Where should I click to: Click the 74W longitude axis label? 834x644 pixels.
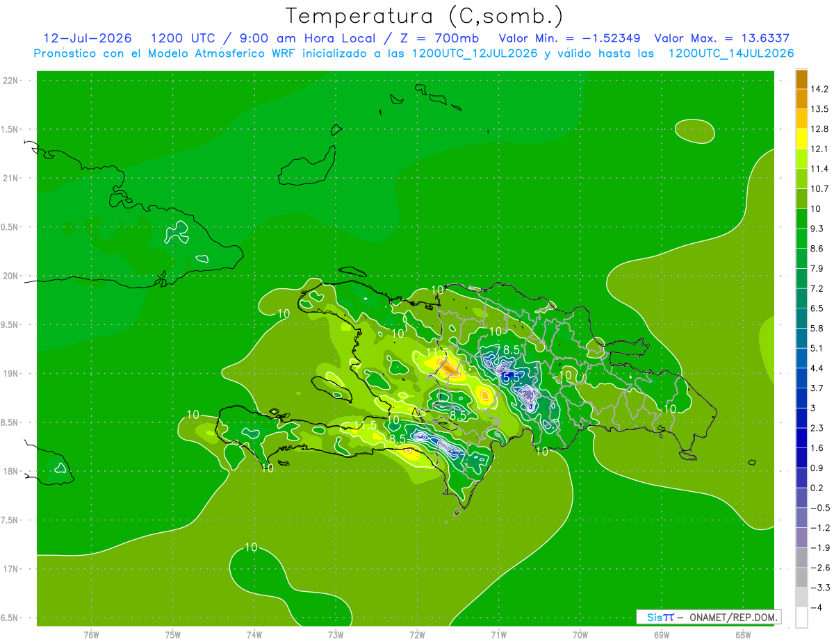[x=254, y=635]
